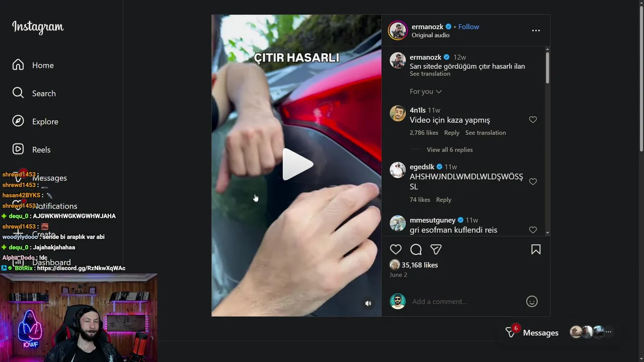Click the Add a comment field

point(465,302)
